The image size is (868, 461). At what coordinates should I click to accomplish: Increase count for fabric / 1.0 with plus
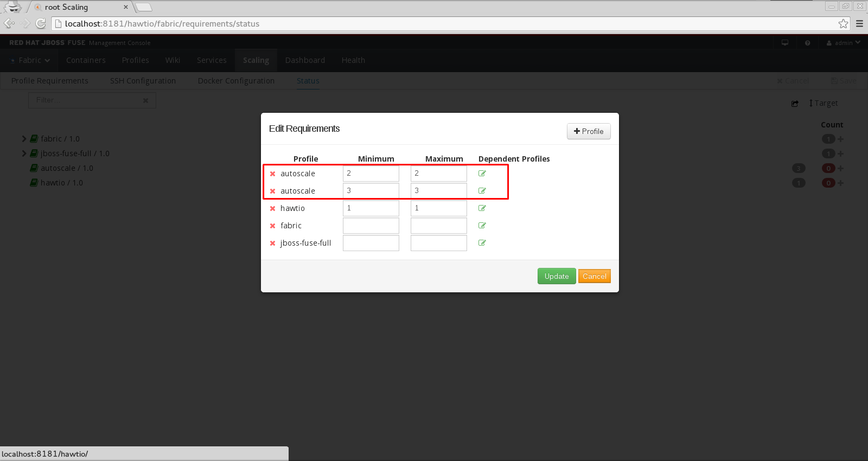(x=840, y=139)
